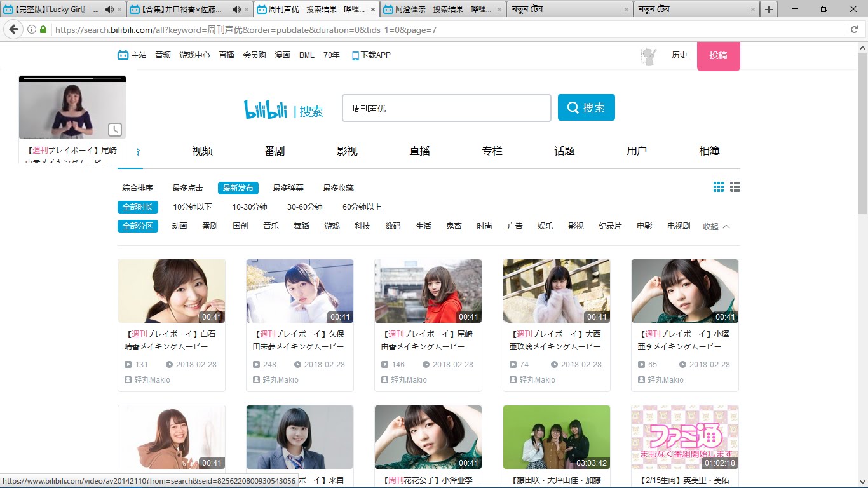The width and height of the screenshot is (868, 488).
Task: Mute the Lucky Girl tab audio
Action: 109,10
